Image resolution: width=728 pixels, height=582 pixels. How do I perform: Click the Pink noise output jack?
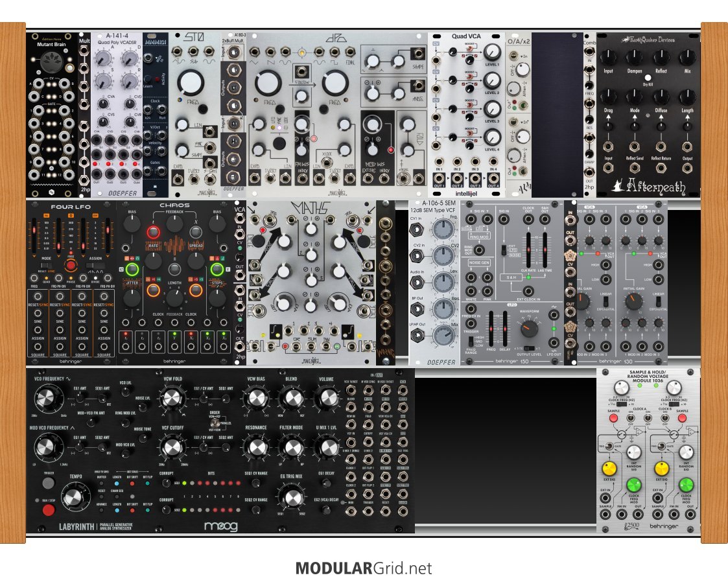pos(487,292)
